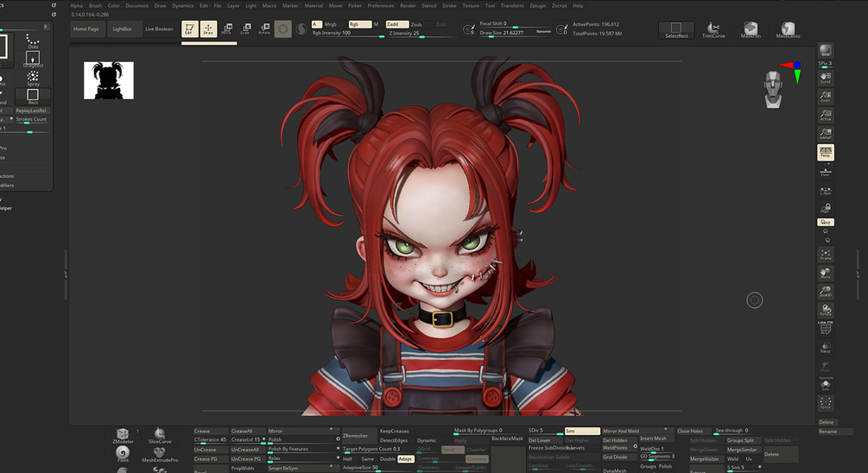Select the ZModeler brush

click(123, 436)
